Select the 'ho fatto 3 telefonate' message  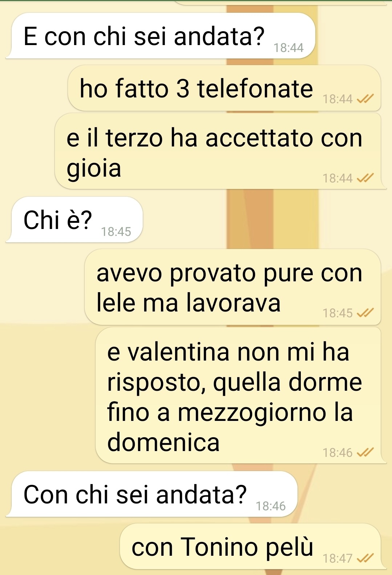pyautogui.click(x=224, y=88)
